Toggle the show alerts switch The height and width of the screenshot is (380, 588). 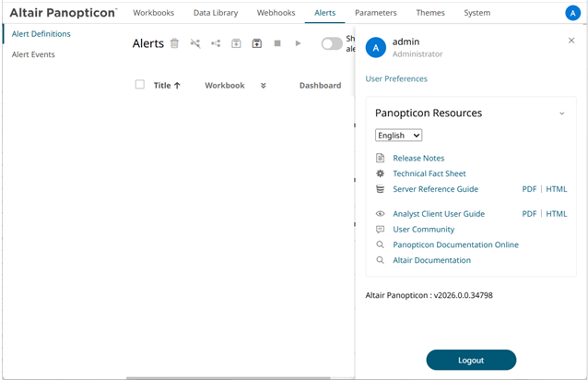332,44
